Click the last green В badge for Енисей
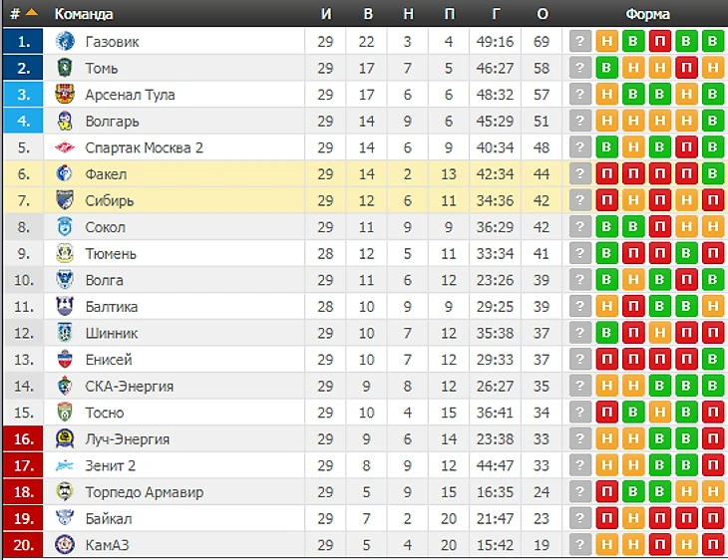This screenshot has width=728, height=560. [x=713, y=360]
